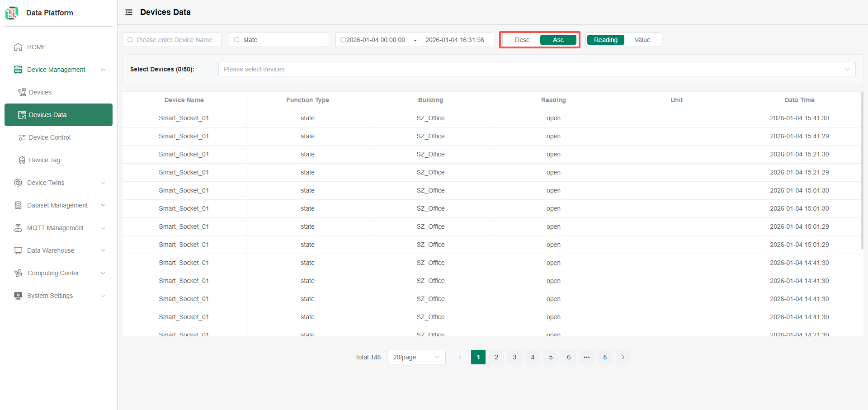The height and width of the screenshot is (410, 868).
Task: Open the 20/page size dropdown
Action: (x=416, y=357)
